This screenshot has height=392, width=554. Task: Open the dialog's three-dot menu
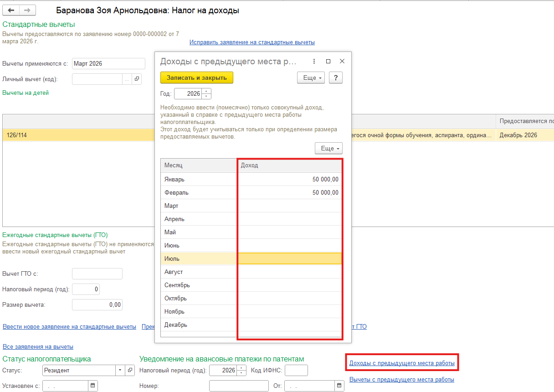tap(313, 61)
